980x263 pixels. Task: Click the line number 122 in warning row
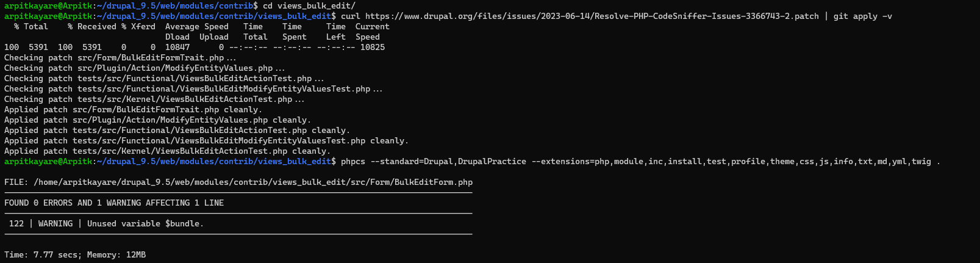click(x=16, y=223)
